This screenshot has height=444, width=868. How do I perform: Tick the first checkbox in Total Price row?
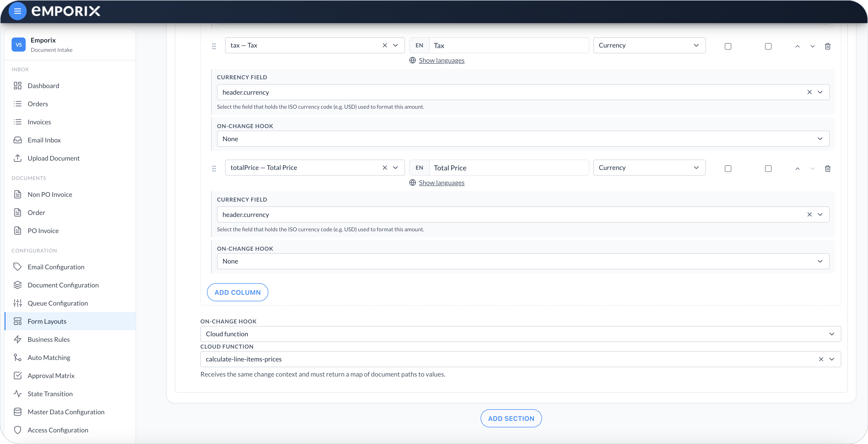point(728,168)
